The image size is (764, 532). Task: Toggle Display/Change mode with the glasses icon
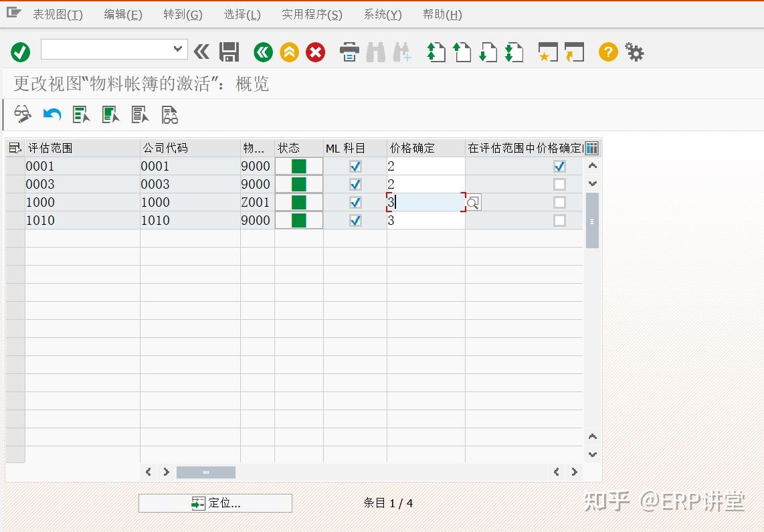point(22,114)
